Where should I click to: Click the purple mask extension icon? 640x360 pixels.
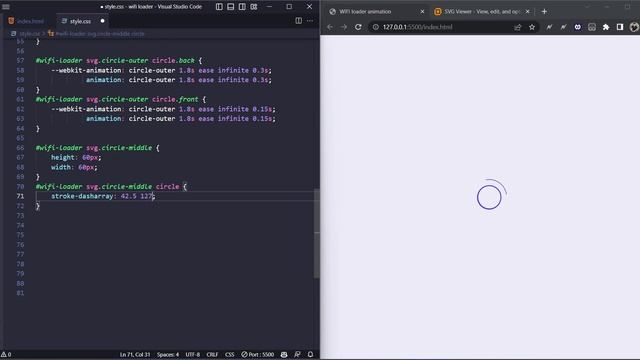578,27
